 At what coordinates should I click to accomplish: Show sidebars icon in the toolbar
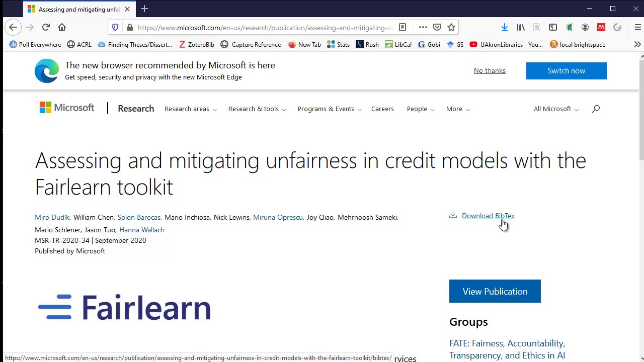click(x=553, y=27)
